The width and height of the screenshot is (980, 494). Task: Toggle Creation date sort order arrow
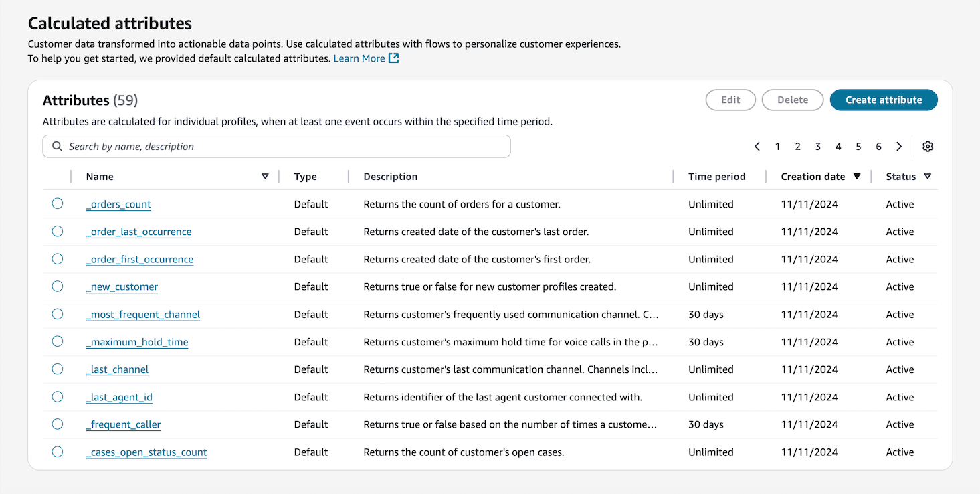pos(857,176)
